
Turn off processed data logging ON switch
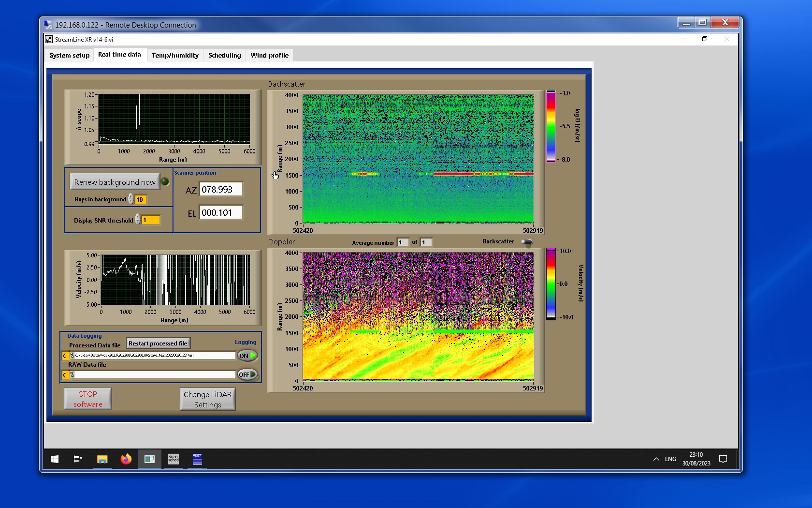(x=247, y=356)
